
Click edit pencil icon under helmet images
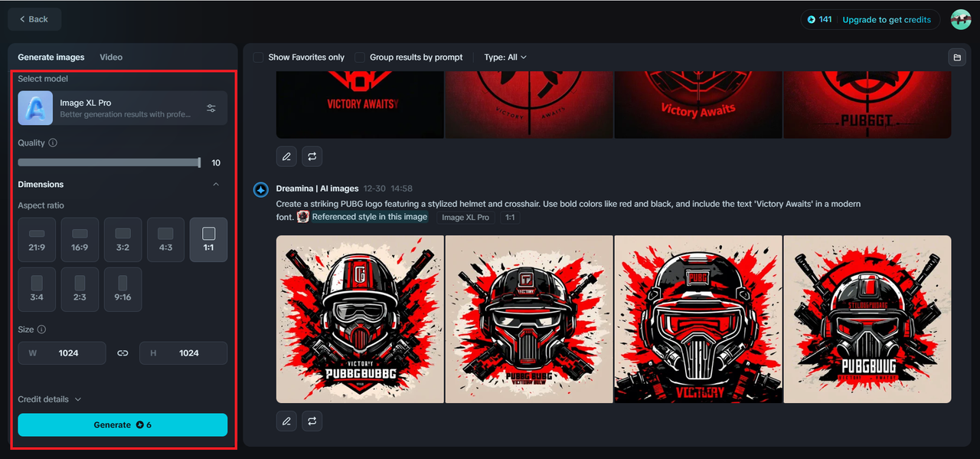click(286, 421)
